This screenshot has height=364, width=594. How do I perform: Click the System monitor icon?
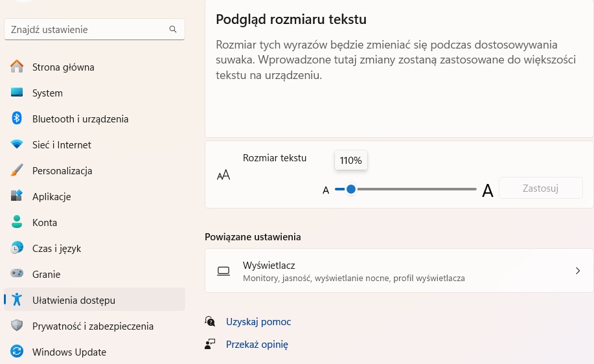(x=17, y=93)
